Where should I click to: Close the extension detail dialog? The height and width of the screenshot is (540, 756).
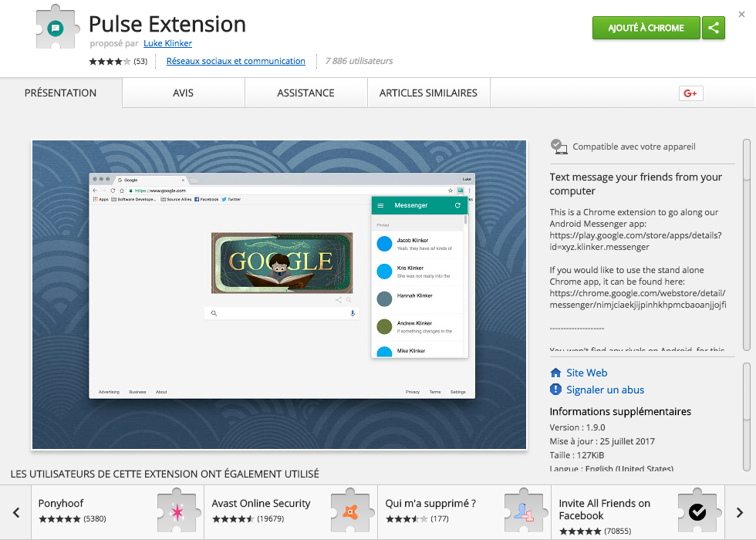pos(741,15)
